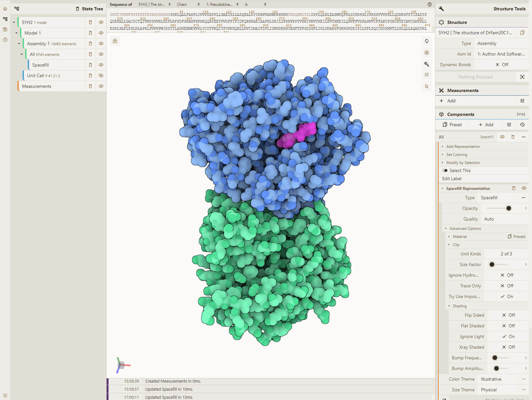This screenshot has width=532, height=400.
Task: Turn on Dynamic Bonds toggle
Action: pos(502,65)
